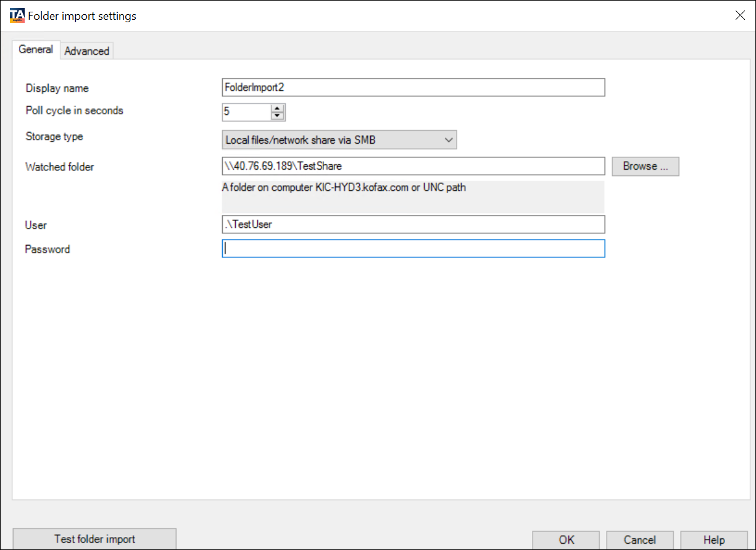
Task: Click the Folder import settings window title
Action: click(x=82, y=16)
